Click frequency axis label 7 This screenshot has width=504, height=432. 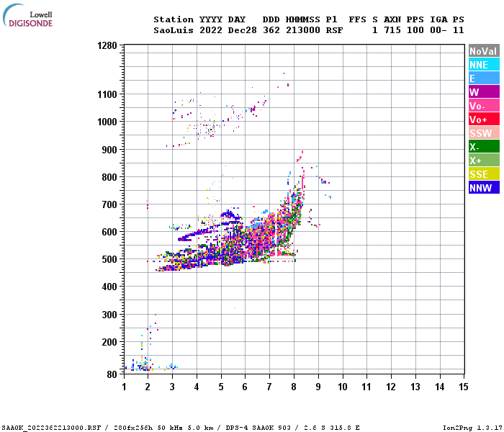coord(269,387)
